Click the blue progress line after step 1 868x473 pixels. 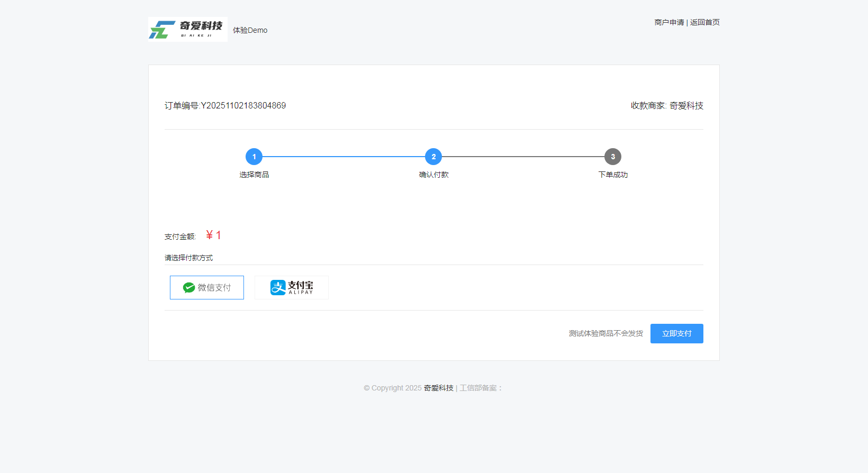coord(344,157)
